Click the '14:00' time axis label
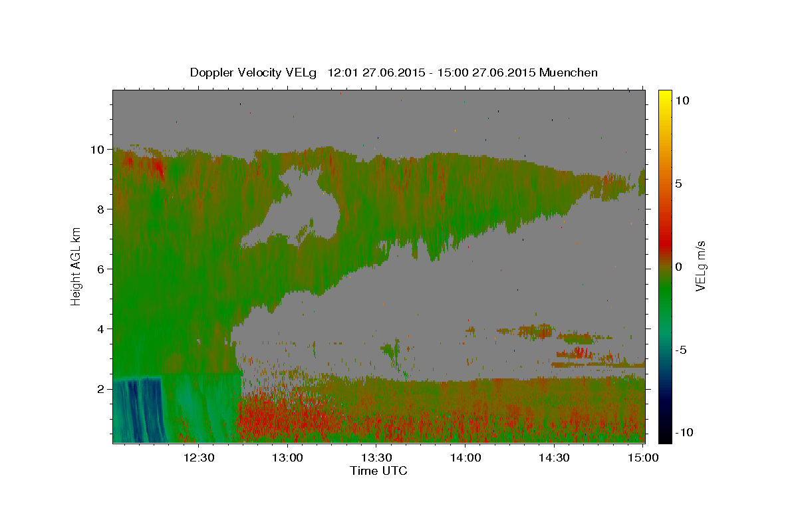This screenshot has height=532, width=798. pyautogui.click(x=465, y=458)
